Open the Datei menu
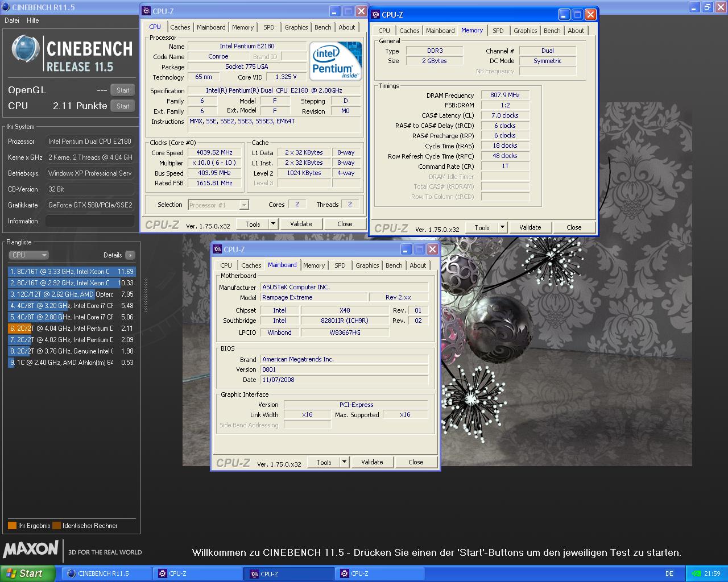The width and height of the screenshot is (728, 582). (x=12, y=20)
